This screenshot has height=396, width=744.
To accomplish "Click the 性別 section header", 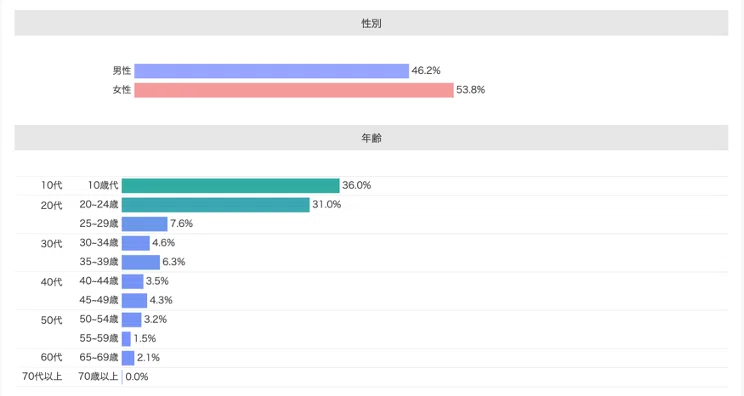I will coord(371,23).
